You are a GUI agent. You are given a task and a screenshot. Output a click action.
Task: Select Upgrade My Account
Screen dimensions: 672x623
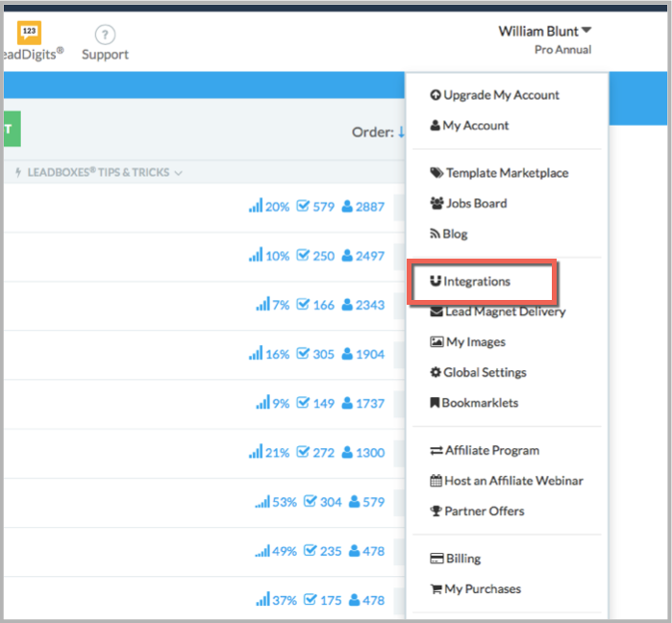[494, 95]
